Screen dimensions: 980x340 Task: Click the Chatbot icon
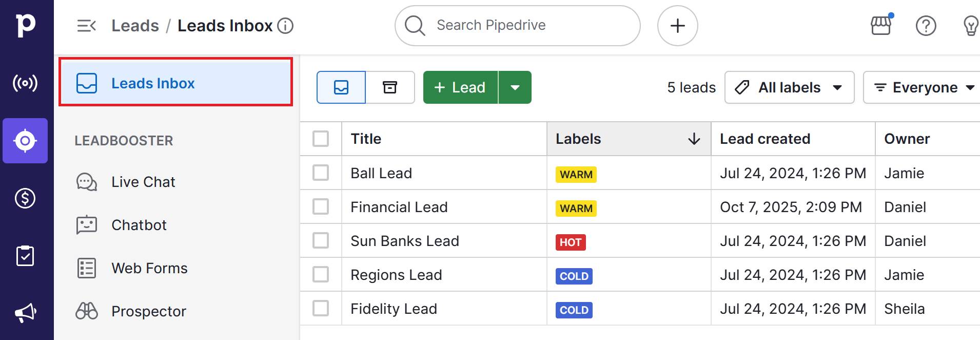(x=87, y=225)
